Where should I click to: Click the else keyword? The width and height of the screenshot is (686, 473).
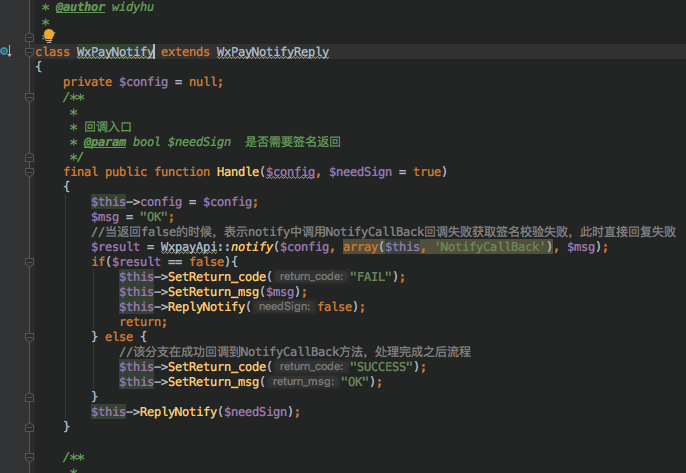[119, 337]
